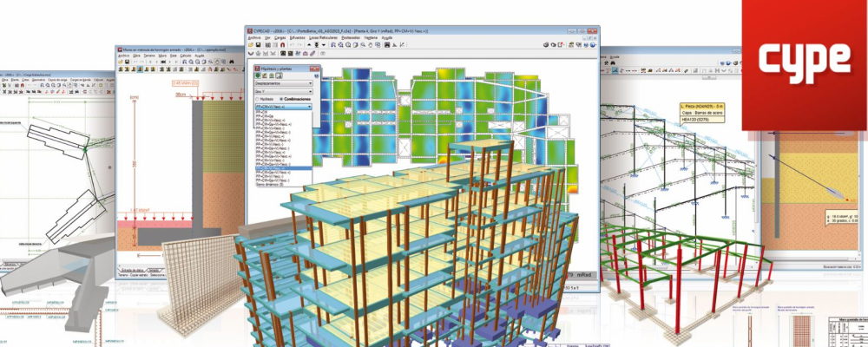Open the Cargas en planta menu in leftmost window
Image resolution: width=868 pixels, height=347 pixels.
pyautogui.click(x=80, y=80)
